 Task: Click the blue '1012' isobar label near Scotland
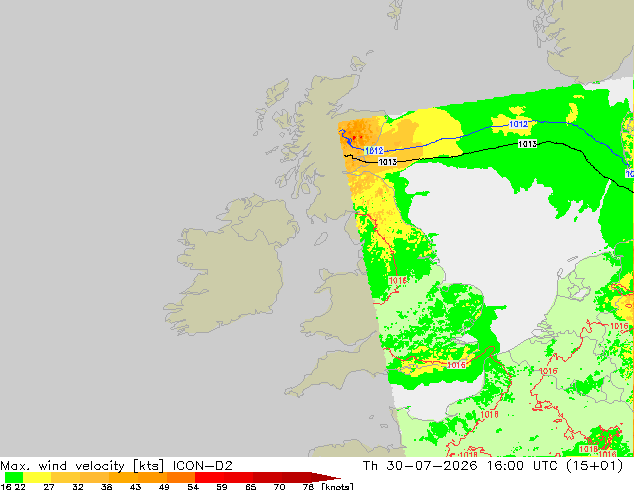pos(374,151)
